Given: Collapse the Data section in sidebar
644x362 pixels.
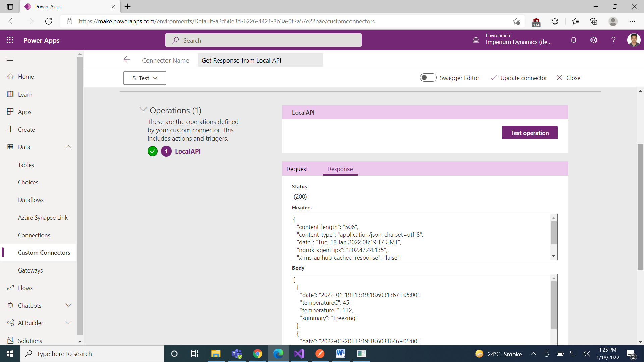Looking at the screenshot, I should [68, 147].
